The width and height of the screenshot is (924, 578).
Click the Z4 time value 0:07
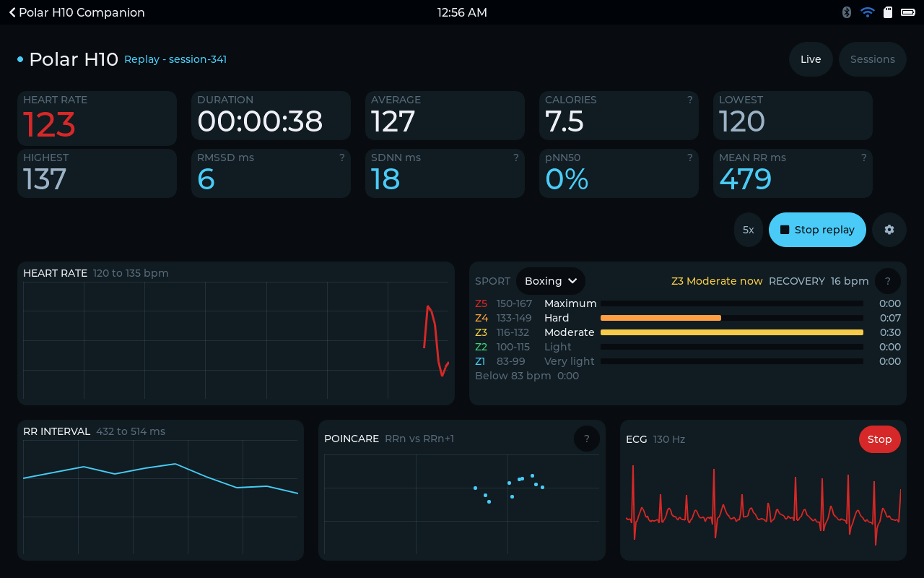pyautogui.click(x=890, y=318)
